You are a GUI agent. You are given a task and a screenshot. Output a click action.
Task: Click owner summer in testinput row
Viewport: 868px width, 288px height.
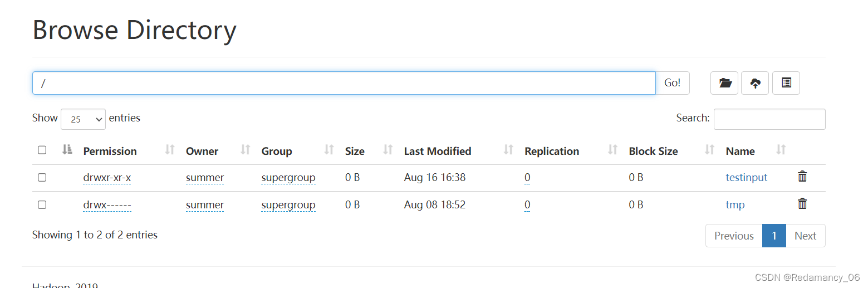pos(205,178)
